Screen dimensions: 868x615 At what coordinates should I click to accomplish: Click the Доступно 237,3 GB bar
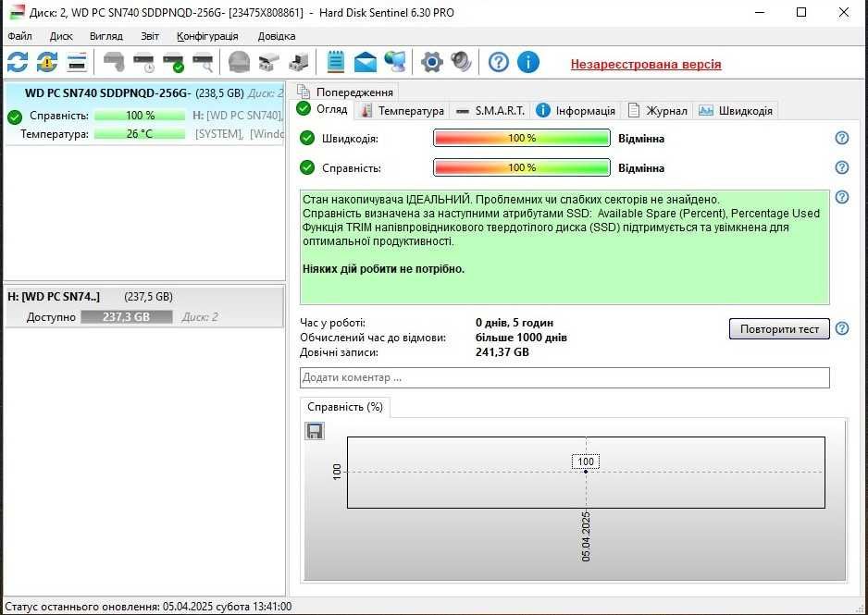[126, 317]
